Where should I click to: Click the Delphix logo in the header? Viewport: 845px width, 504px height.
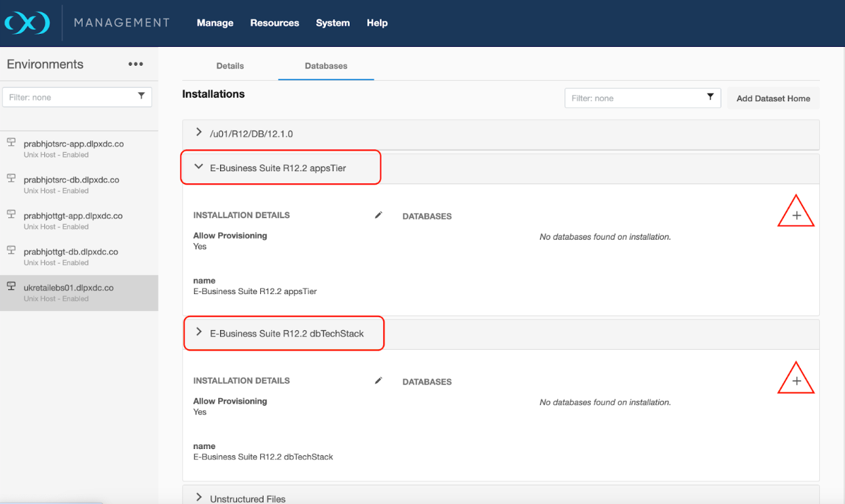click(26, 22)
